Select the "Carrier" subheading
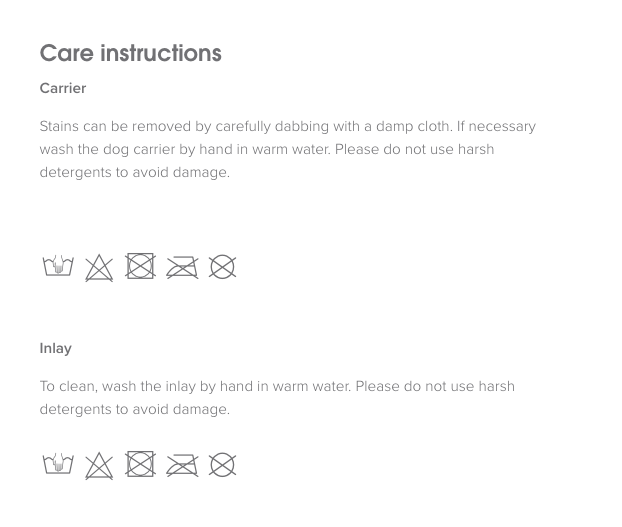622x527 pixels. click(63, 88)
